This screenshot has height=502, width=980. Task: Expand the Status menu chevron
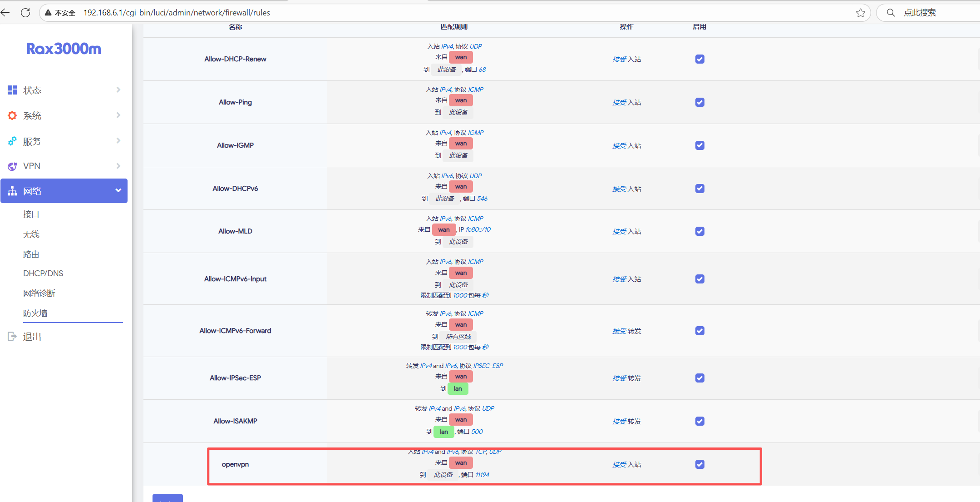[118, 90]
